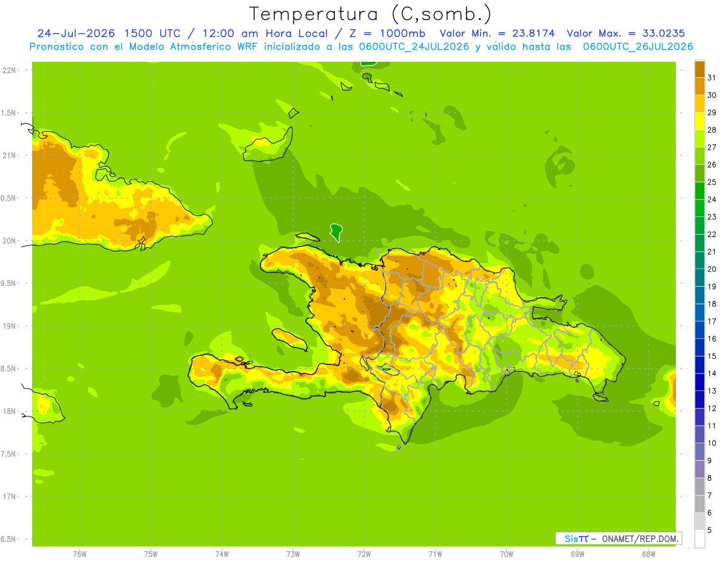Click the yellow swatch between 28 and 29

click(x=699, y=121)
